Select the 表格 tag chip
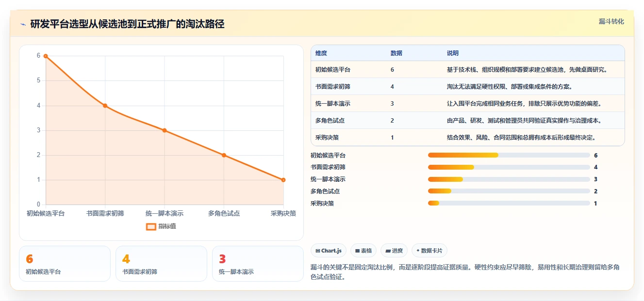Viewport: 644px width, 301px height. click(x=363, y=251)
